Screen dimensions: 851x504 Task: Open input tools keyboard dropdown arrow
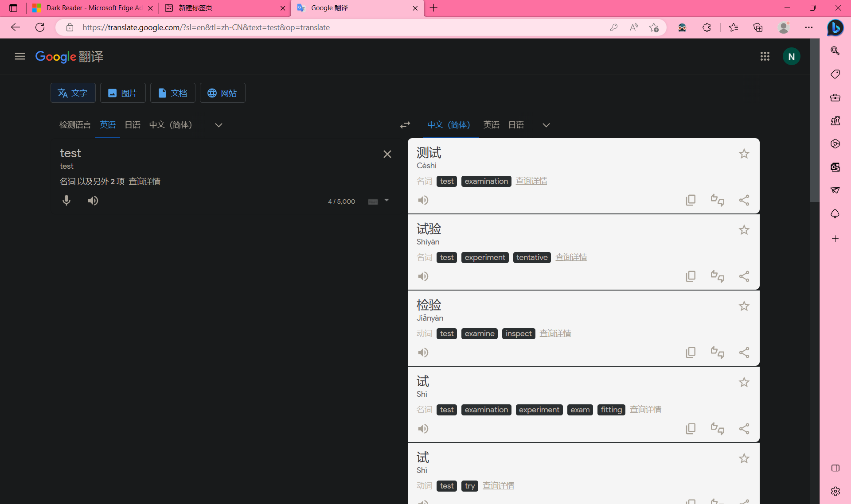(386, 201)
